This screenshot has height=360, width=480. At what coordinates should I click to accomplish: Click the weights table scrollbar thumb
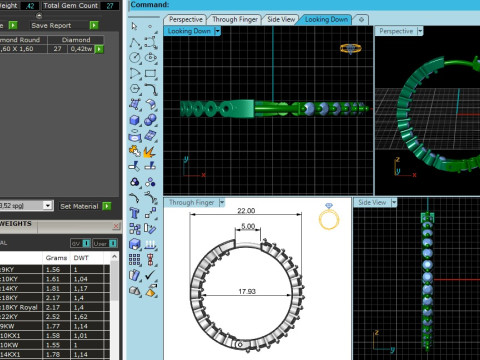click(114, 280)
